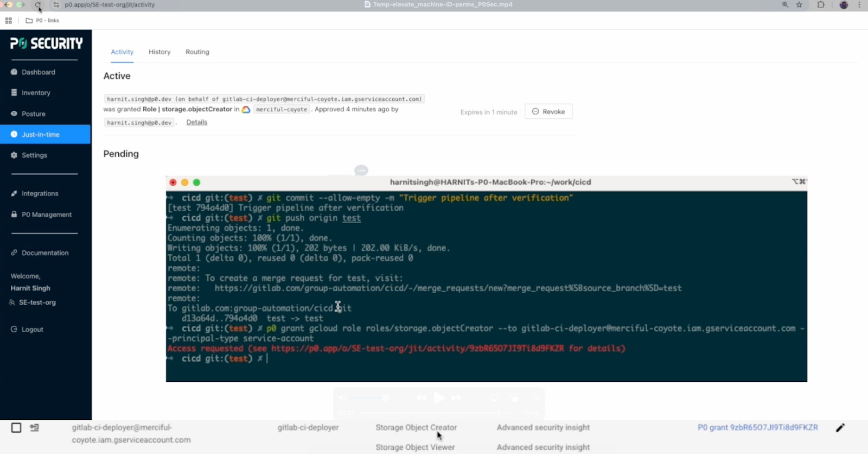Image resolution: width=868 pixels, height=454 pixels.
Task: Click the 'Expires in 1 minute' text
Action: pos(488,112)
